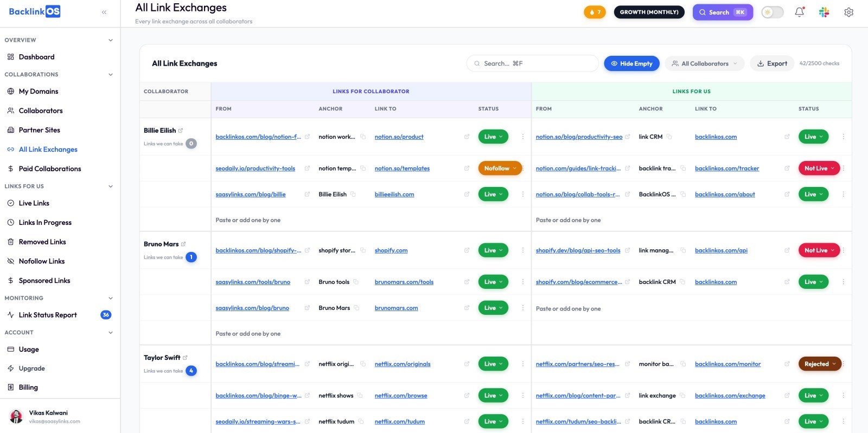The width and height of the screenshot is (868, 433).
Task: Collapse the Links For Us sidebar section
Action: [x=111, y=186]
